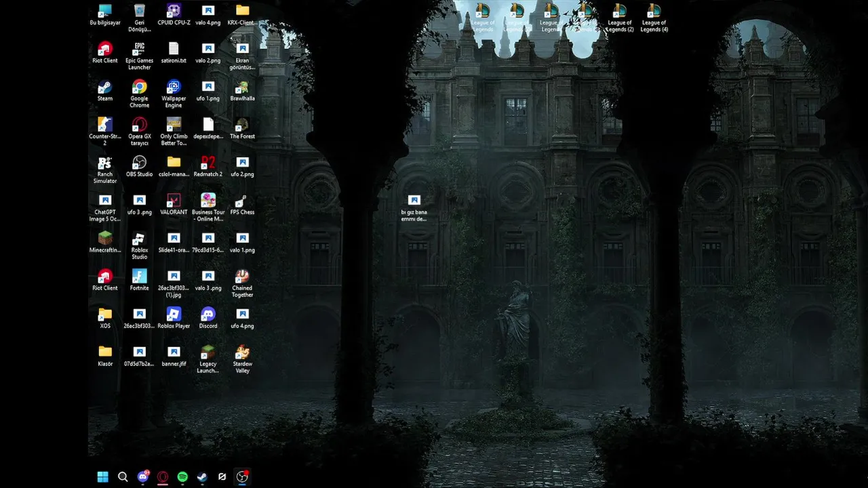
Task: Open Steam from the taskbar
Action: 202,477
